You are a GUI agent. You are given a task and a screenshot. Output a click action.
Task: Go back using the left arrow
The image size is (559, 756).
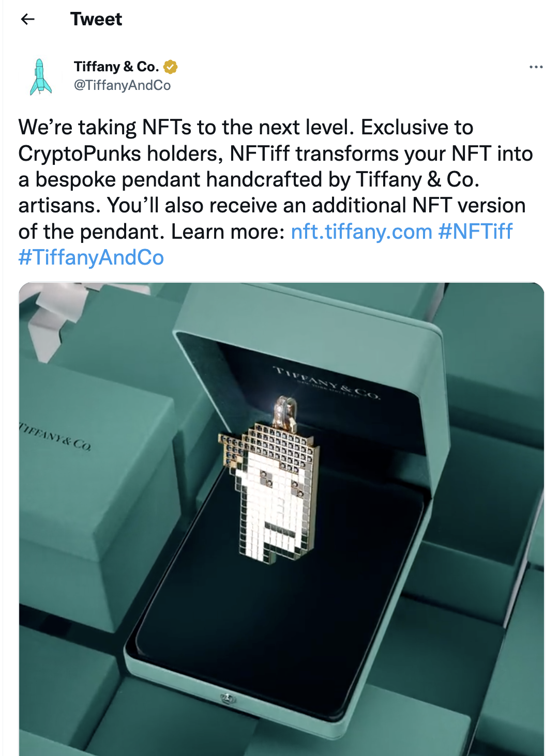27,20
